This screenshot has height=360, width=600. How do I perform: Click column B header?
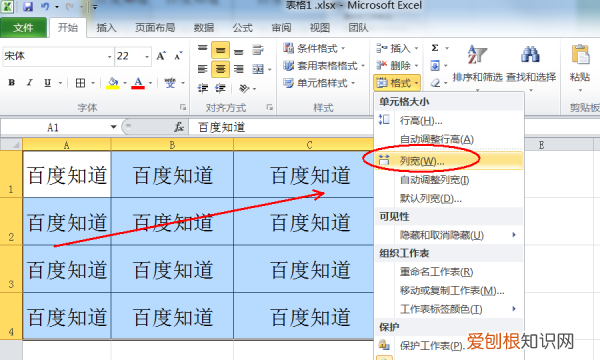click(x=172, y=145)
